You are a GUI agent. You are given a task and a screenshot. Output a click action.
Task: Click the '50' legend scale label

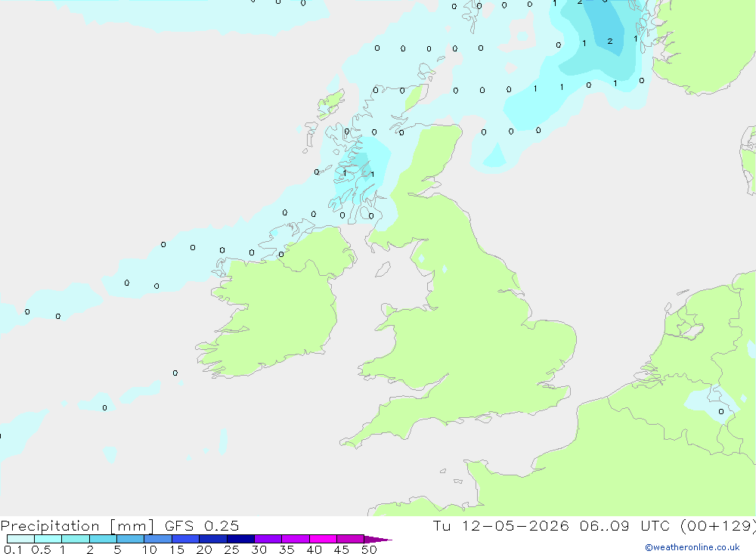[369, 549]
